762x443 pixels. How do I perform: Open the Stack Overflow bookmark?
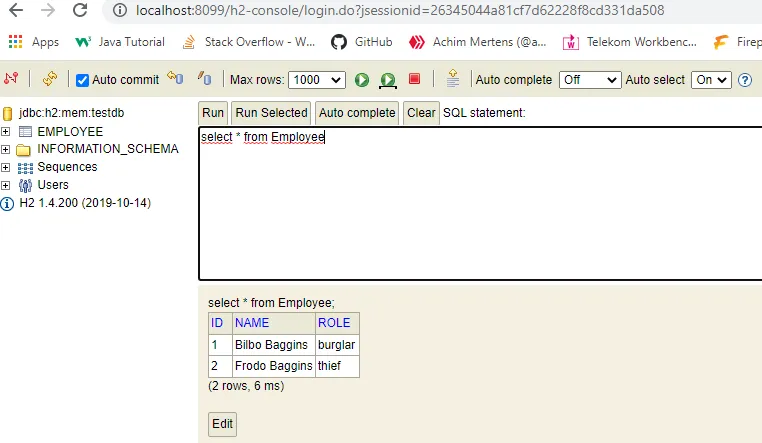(x=248, y=42)
